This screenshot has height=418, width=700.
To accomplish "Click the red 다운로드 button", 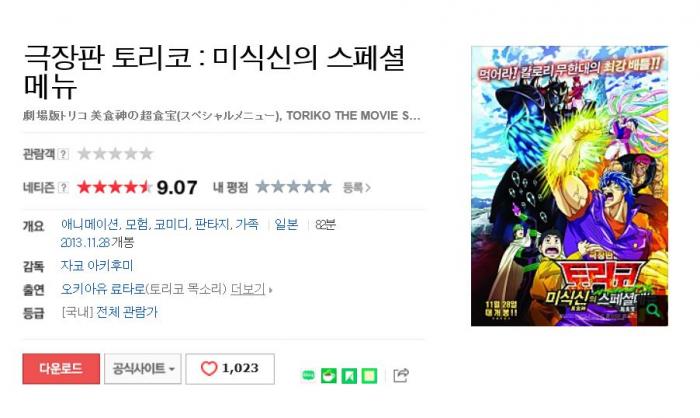I will 61,368.
